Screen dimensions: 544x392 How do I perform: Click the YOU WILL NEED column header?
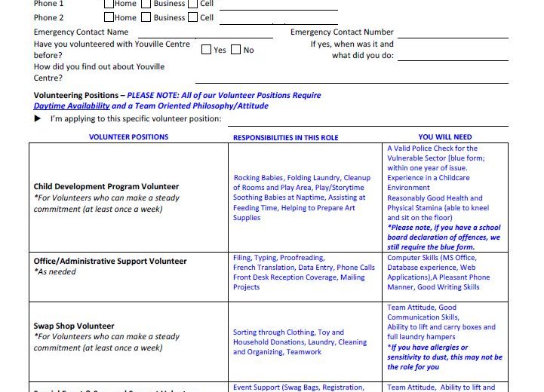point(444,137)
